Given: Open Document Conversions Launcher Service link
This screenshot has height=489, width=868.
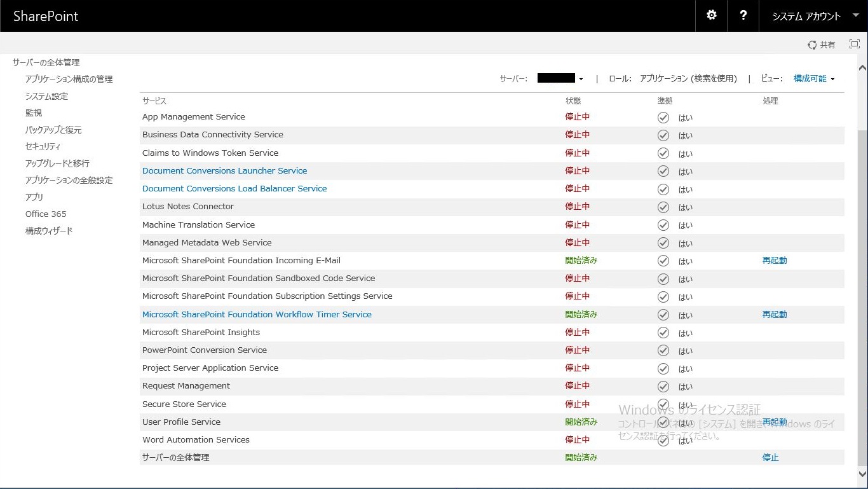Looking at the screenshot, I should (x=224, y=170).
